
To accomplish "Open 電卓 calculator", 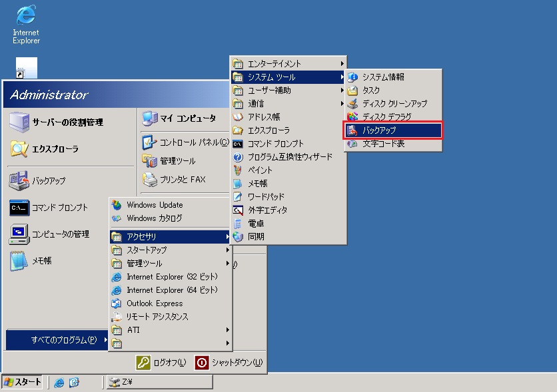I will (256, 224).
